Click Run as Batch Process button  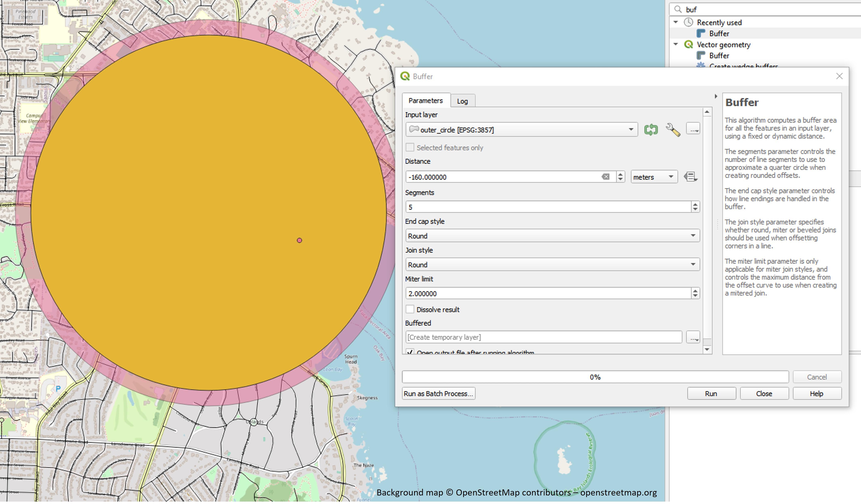438,394
